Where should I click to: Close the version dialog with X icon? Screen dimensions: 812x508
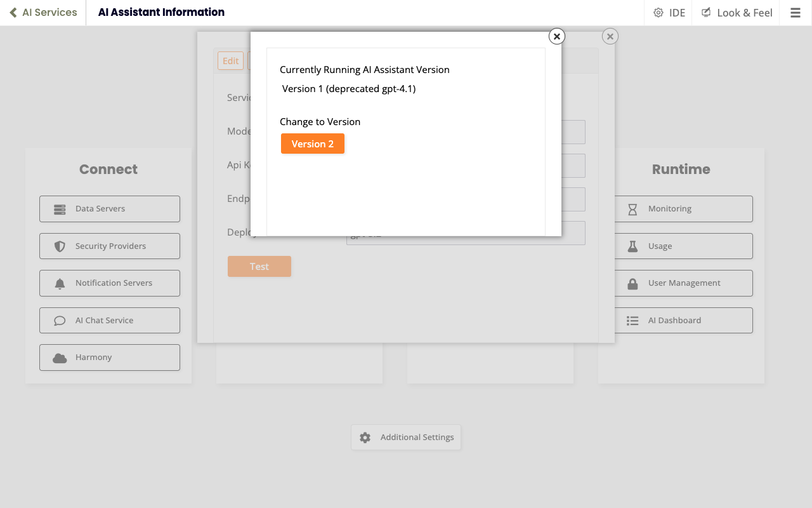556,37
